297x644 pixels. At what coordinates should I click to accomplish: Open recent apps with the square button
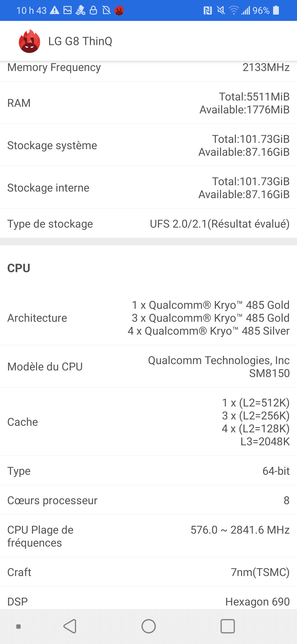pos(227,626)
